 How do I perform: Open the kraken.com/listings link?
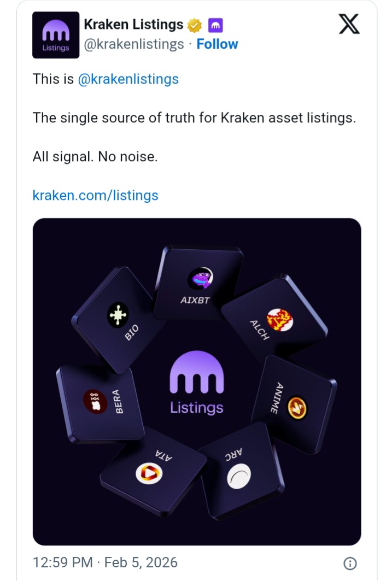tap(96, 195)
